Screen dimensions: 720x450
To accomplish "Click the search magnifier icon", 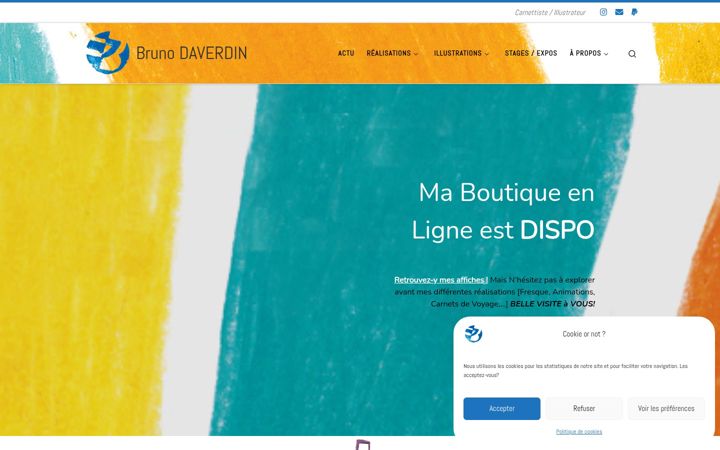I will [632, 54].
